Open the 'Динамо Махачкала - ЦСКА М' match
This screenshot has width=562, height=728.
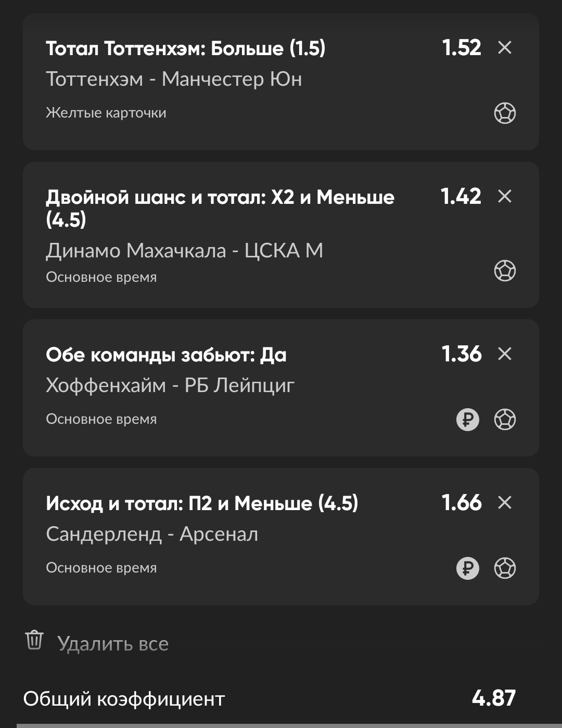184,251
